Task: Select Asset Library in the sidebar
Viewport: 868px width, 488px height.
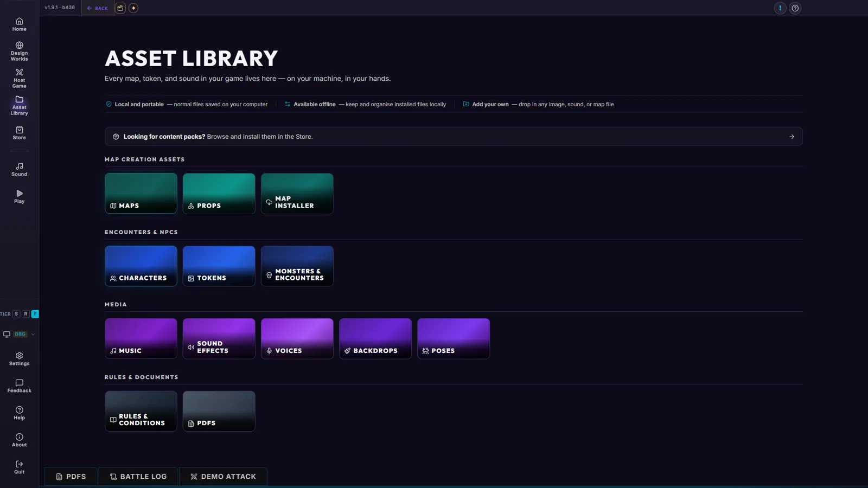Action: point(19,106)
